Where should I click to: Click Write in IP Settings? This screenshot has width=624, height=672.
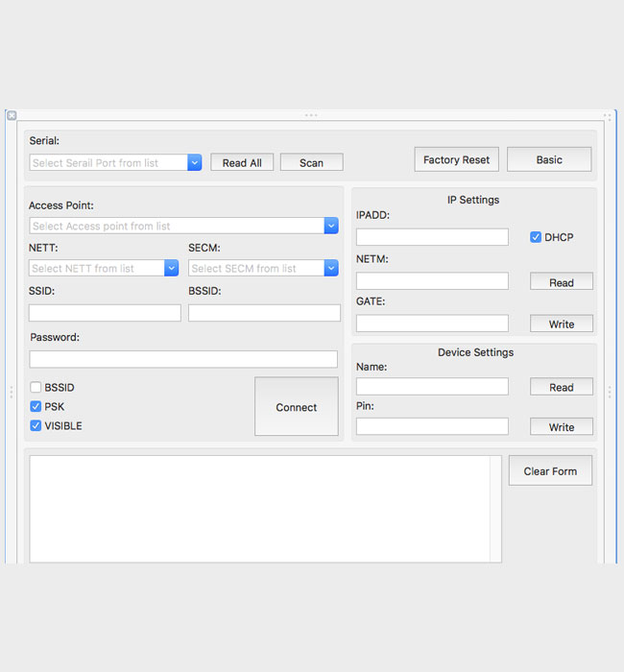[562, 324]
